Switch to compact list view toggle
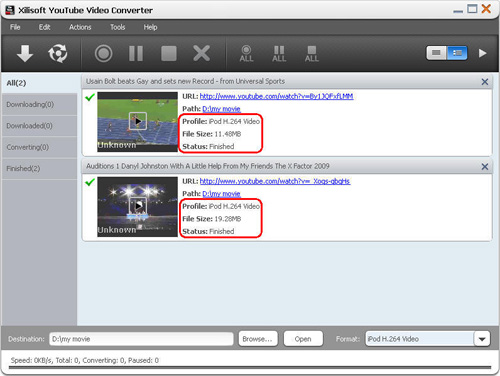Image resolution: width=500 pixels, height=376 pixels. tap(436, 53)
